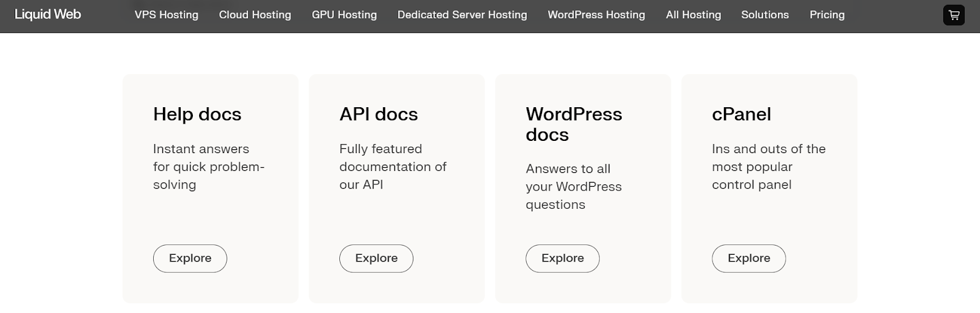Screen dimensions: 980x313
Task: Open the shopping cart icon
Action: tap(954, 15)
